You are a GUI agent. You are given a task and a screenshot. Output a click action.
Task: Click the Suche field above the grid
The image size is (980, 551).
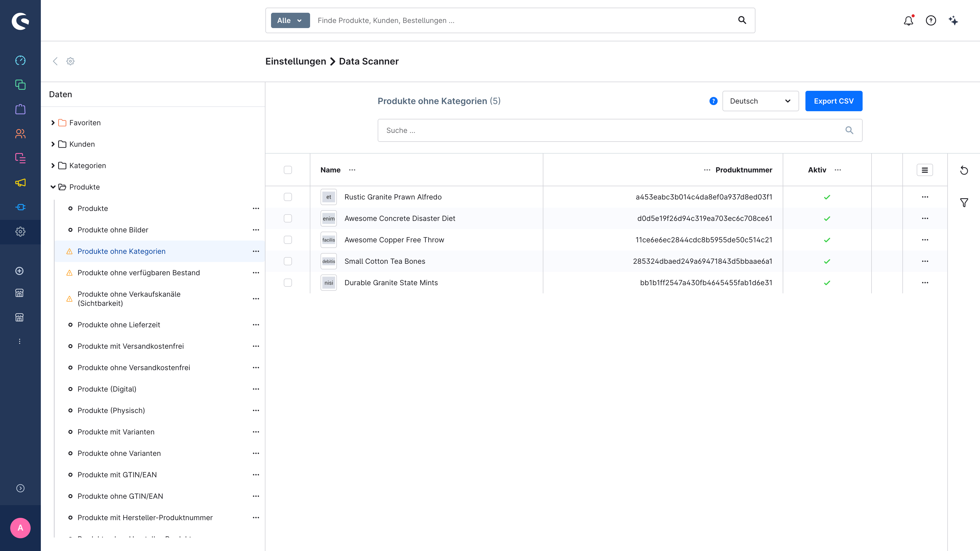click(x=620, y=130)
